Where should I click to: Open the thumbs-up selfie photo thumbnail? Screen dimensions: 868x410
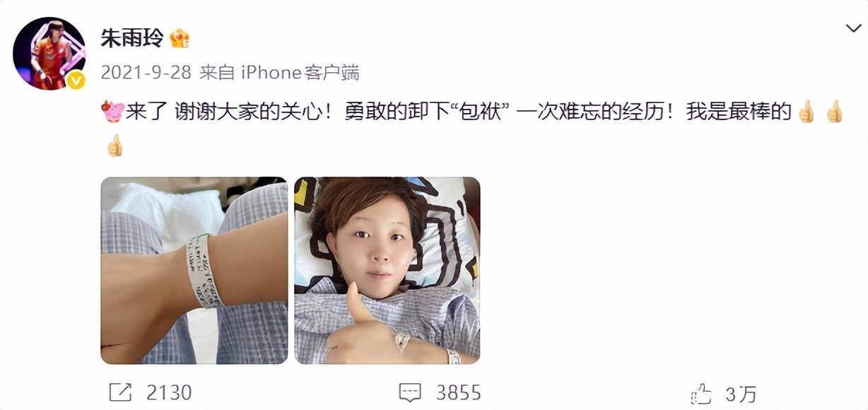387,271
